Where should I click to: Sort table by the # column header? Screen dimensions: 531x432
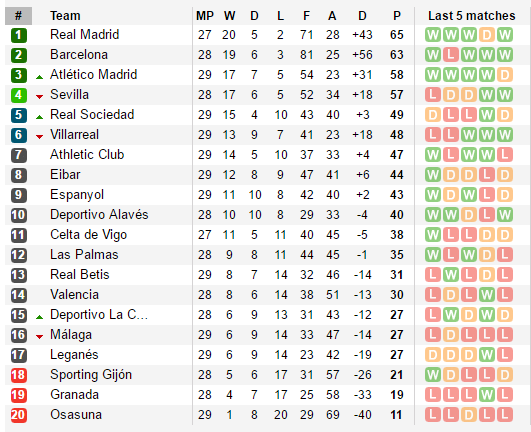pyautogui.click(x=19, y=16)
